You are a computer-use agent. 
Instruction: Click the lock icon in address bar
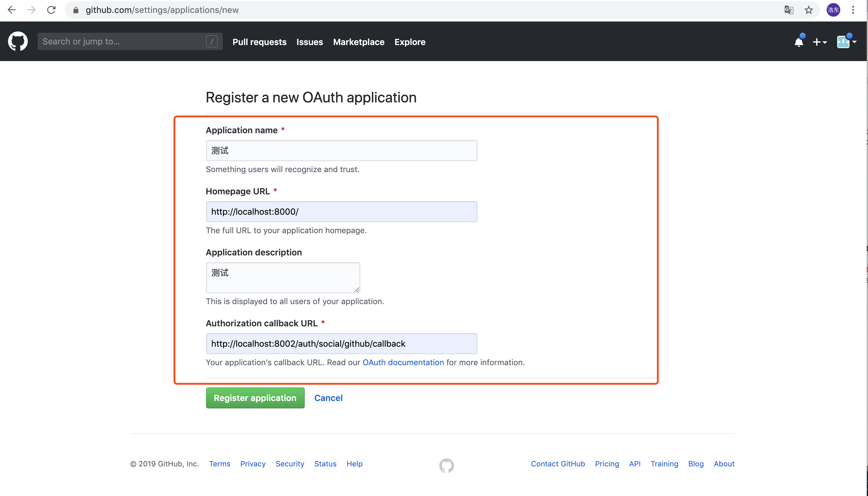coord(76,10)
